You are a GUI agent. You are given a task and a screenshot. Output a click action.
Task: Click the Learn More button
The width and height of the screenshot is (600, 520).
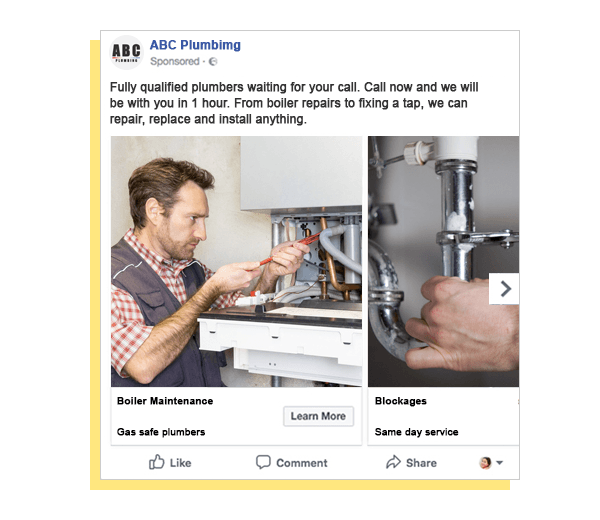point(318,416)
